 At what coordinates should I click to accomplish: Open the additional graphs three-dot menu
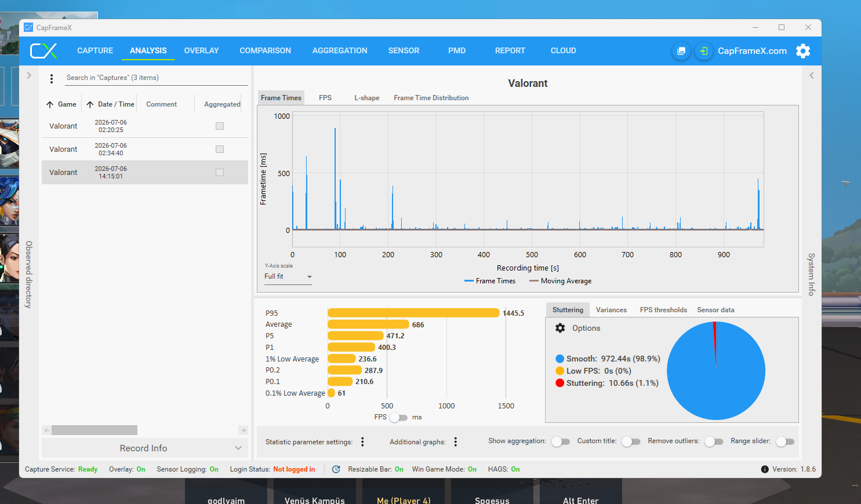point(456,442)
